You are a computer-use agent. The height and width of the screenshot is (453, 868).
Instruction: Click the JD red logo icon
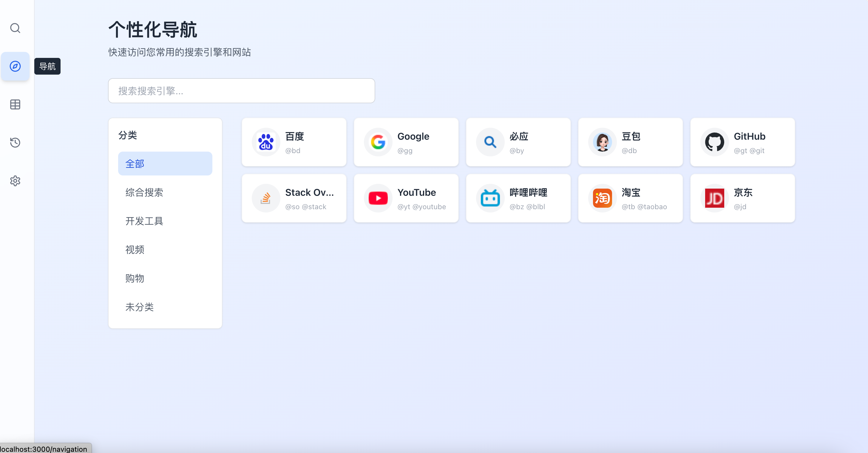715,198
